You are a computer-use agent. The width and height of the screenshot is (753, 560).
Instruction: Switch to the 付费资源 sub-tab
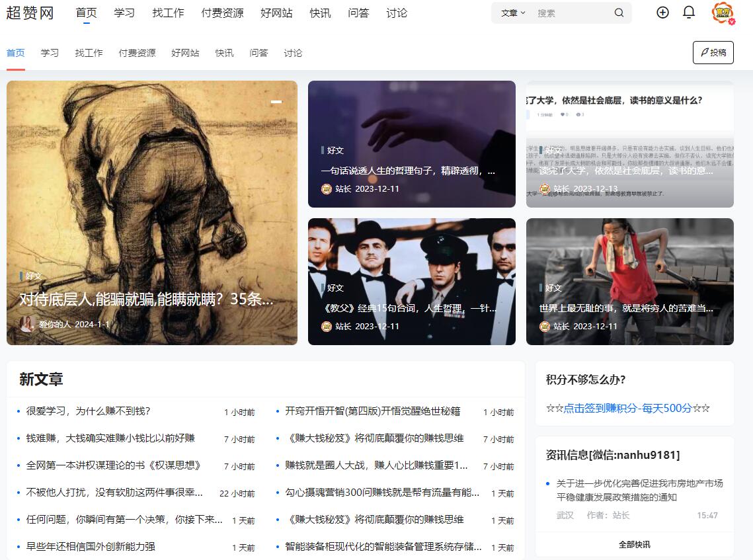coord(138,53)
